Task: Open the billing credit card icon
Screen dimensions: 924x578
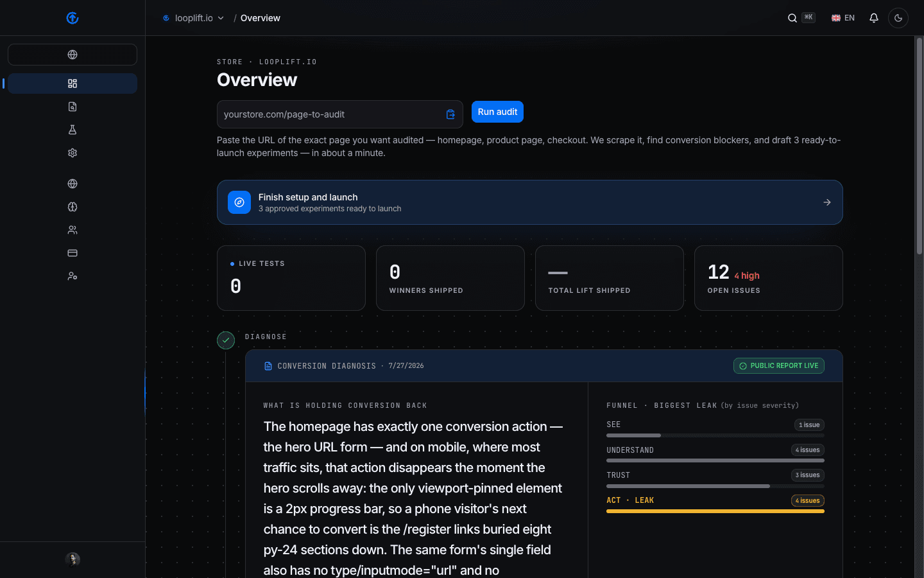Action: 73,253
